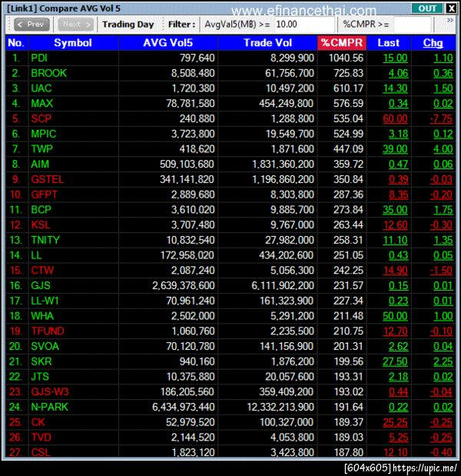Click N-PARK AVG Vol5 6,434,973,440

pyautogui.click(x=184, y=407)
